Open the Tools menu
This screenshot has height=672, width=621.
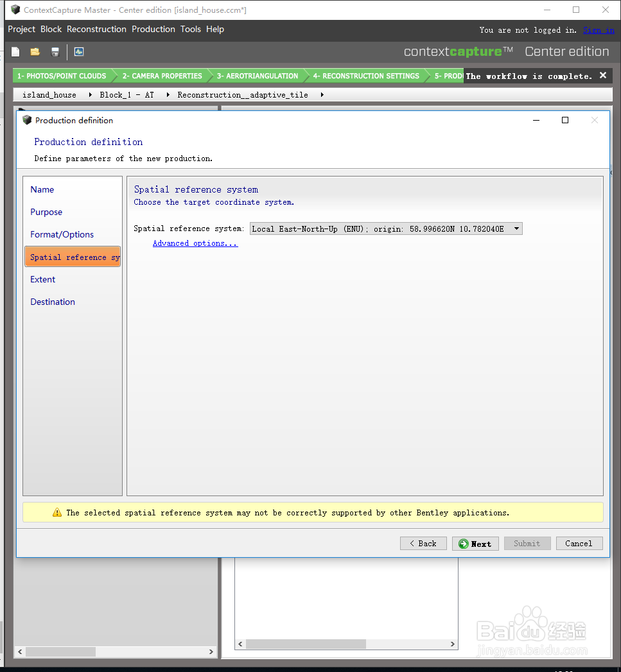[191, 29]
